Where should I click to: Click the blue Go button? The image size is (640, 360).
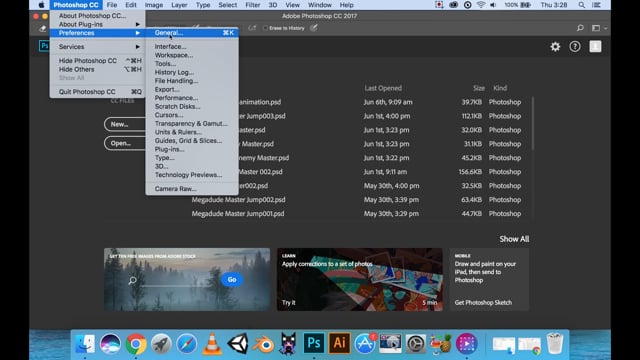(232, 280)
